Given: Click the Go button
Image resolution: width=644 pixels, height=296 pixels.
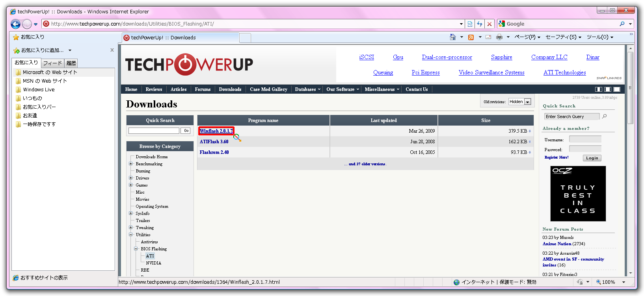Looking at the screenshot, I should (x=186, y=131).
